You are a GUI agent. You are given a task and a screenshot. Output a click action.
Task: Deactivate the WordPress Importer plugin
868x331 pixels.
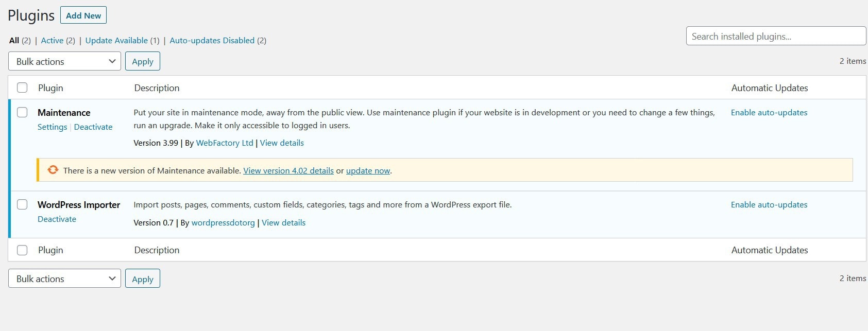[x=57, y=219]
